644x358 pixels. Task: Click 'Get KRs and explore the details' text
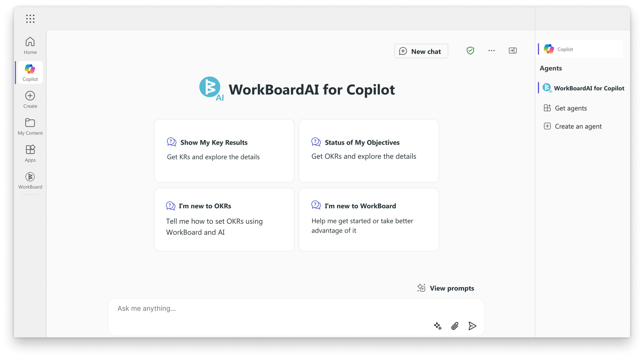click(213, 157)
